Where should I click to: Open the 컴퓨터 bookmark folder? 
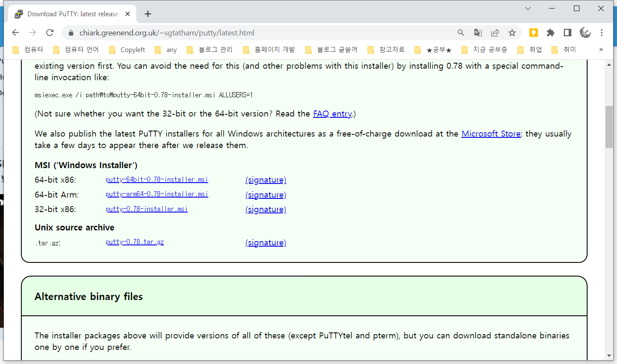pos(28,50)
